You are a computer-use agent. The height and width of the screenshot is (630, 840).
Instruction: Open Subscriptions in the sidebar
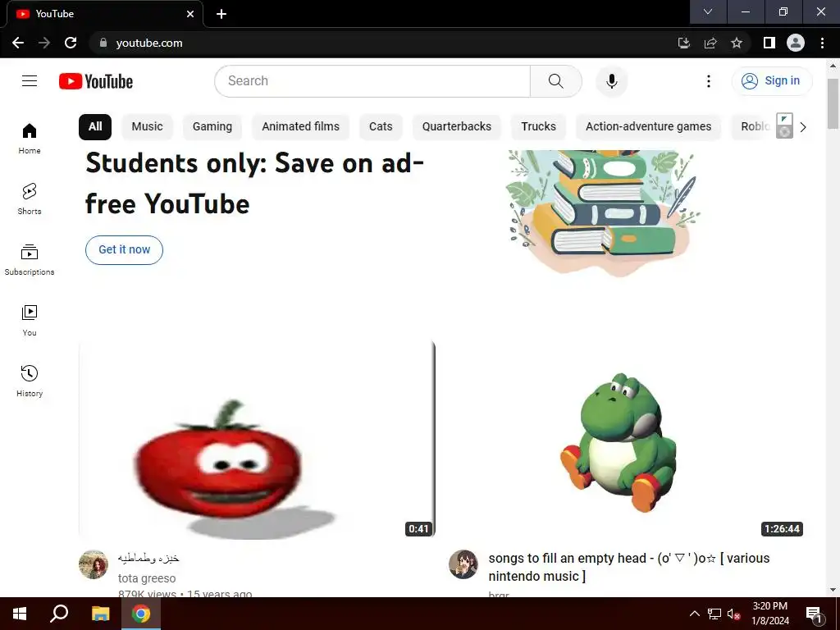(x=30, y=260)
